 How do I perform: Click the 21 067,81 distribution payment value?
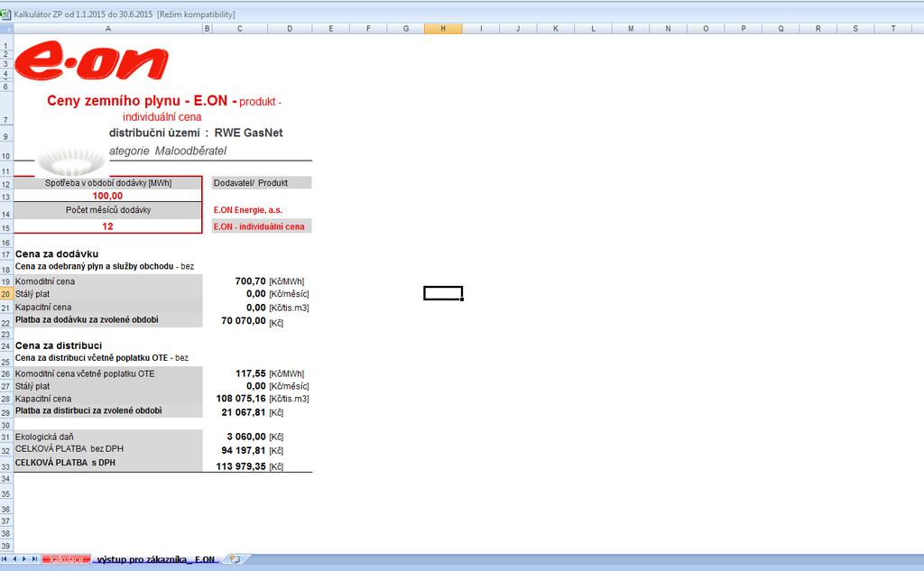point(244,412)
